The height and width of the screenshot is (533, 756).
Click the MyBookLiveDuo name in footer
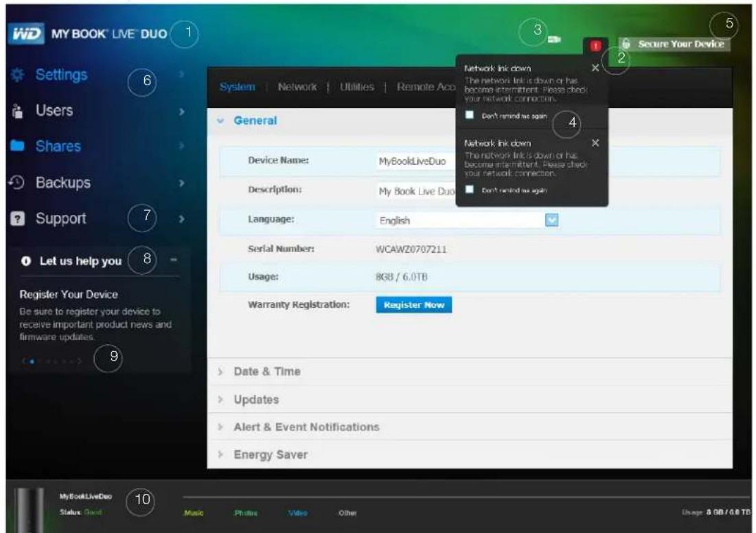click(85, 496)
